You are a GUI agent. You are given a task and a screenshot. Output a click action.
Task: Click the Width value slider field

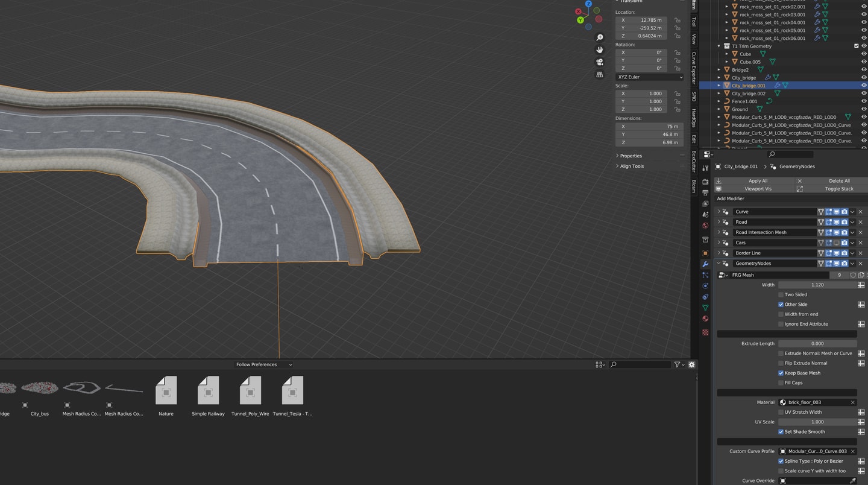817,285
